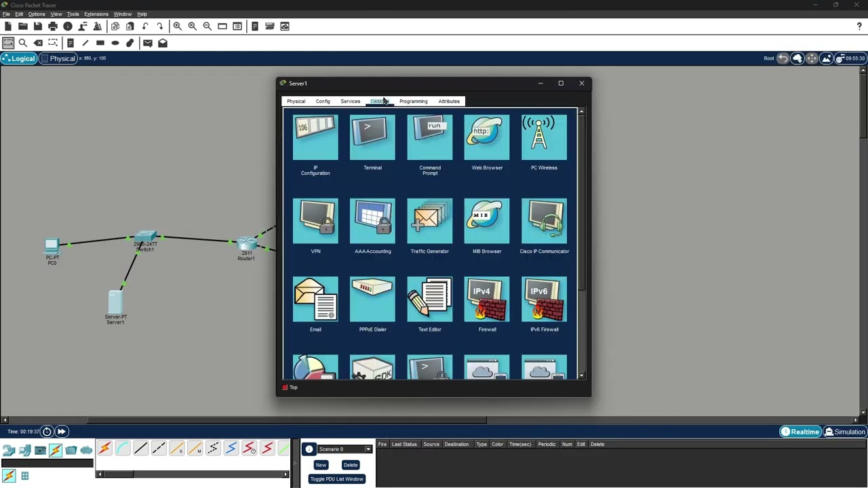Pick the Place Note tool
868x488 pixels.
[71, 43]
